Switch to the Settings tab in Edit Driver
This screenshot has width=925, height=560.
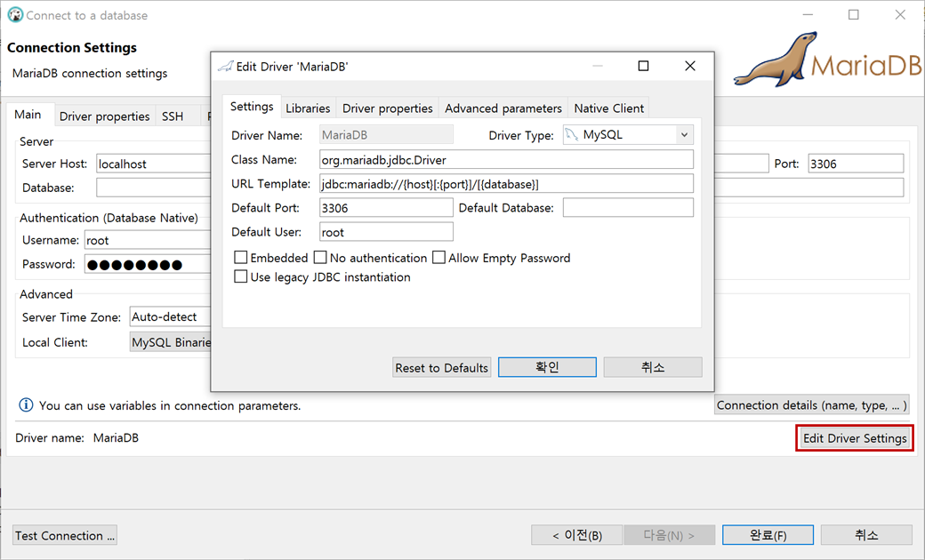(x=252, y=107)
